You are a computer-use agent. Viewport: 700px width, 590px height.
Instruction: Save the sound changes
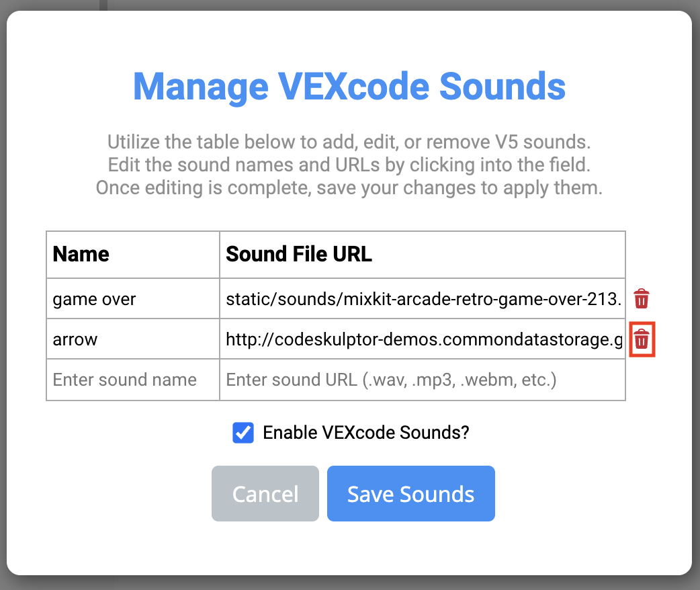click(410, 493)
